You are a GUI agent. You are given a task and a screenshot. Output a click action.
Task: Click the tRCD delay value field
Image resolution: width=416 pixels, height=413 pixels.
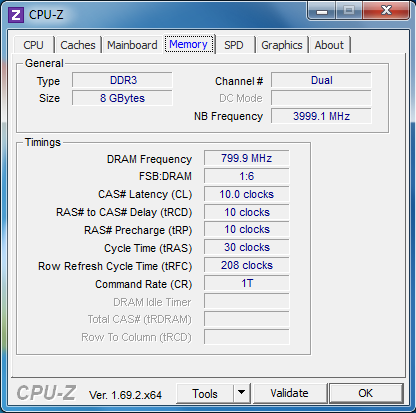click(x=247, y=212)
